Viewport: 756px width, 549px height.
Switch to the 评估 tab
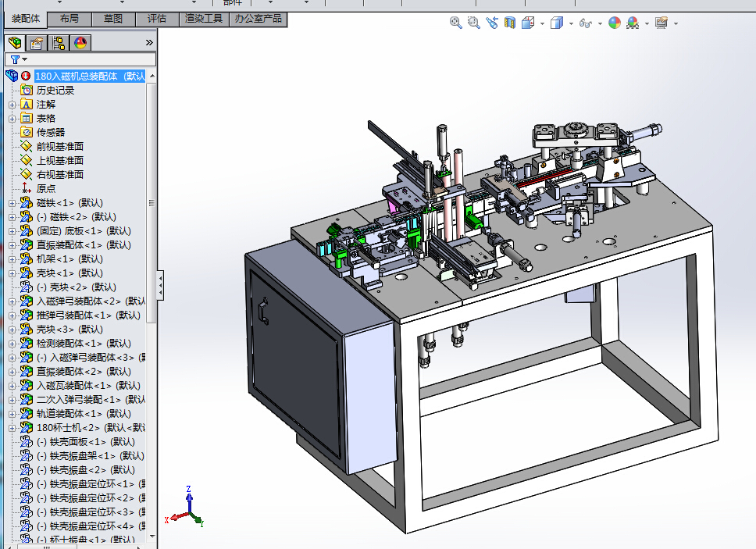click(157, 19)
